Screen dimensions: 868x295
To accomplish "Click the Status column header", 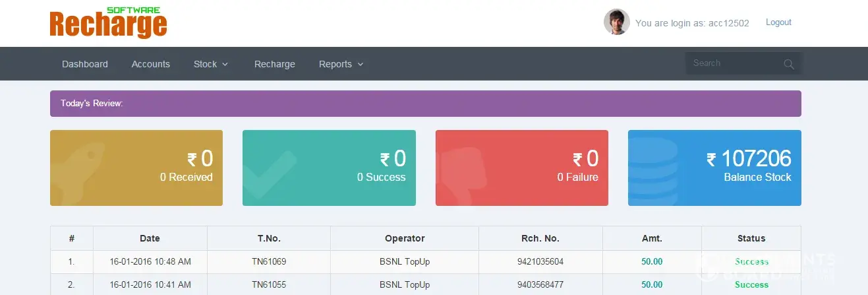I will (x=751, y=238).
